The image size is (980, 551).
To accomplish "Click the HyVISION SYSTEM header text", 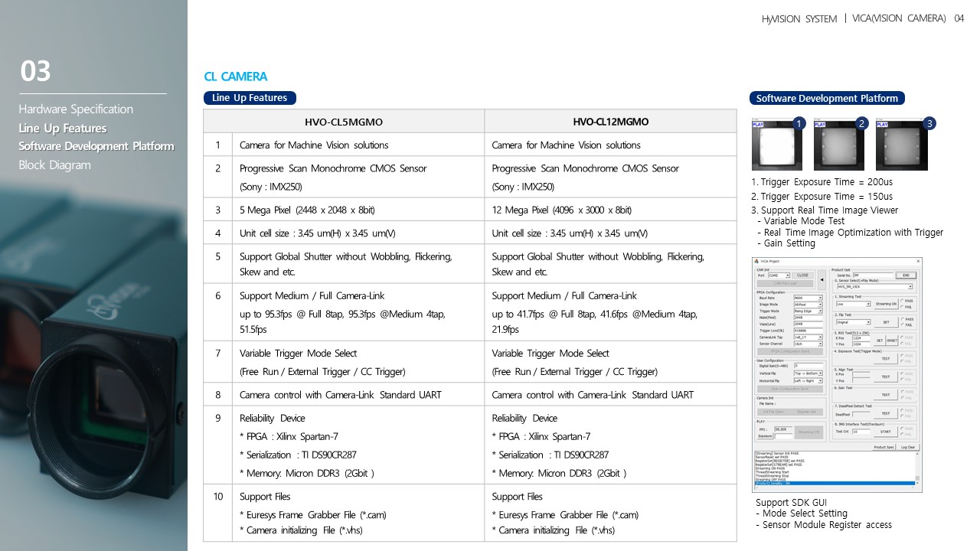I will pos(799,18).
